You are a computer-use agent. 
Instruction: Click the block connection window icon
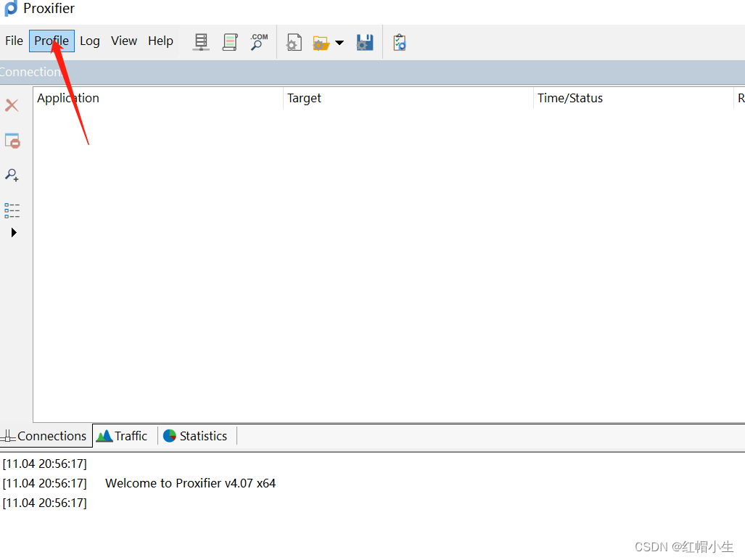[x=12, y=141]
